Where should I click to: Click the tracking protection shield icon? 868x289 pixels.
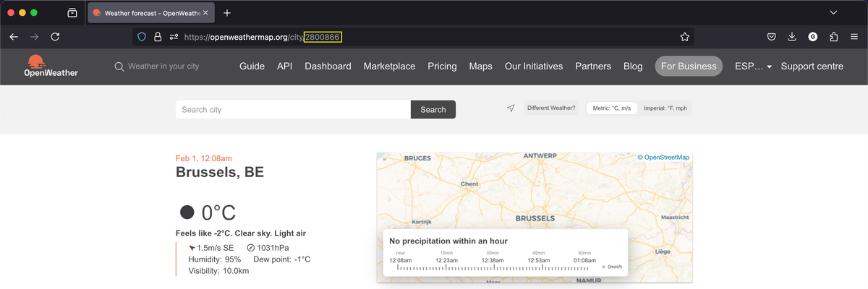click(x=142, y=37)
